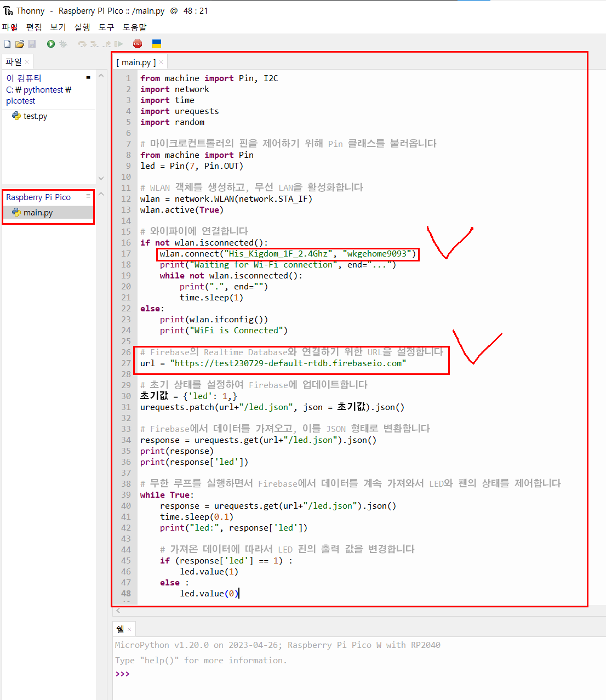606x700 pixels.
Task: Select the 쉘 shell tab
Action: 120,629
